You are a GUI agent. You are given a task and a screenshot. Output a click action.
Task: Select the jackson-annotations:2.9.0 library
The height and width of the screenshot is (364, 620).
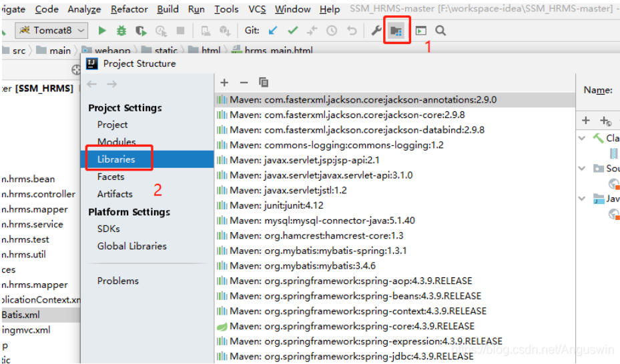point(395,100)
